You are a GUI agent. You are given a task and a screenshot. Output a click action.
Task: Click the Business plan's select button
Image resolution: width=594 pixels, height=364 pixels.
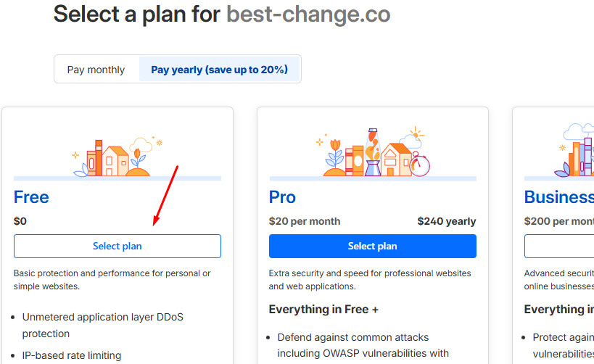[x=559, y=246]
